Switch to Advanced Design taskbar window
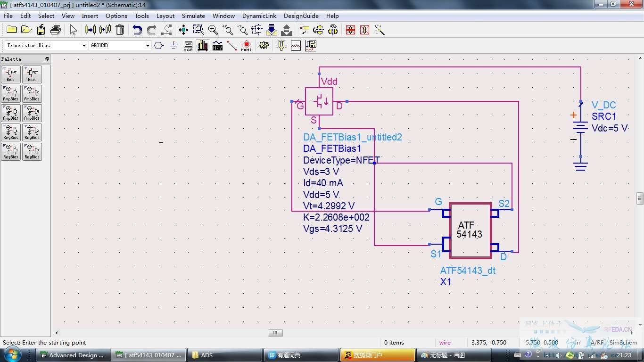Image resolution: width=644 pixels, height=362 pixels. click(72, 355)
